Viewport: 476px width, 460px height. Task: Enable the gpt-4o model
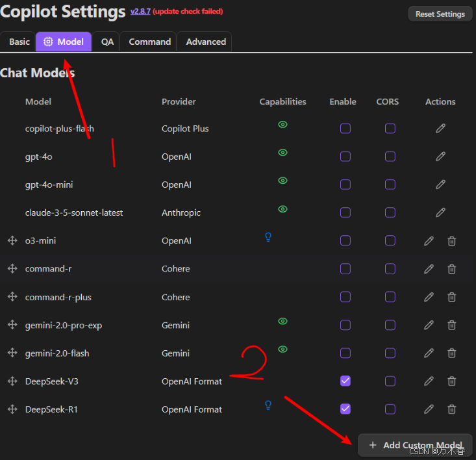(x=345, y=157)
